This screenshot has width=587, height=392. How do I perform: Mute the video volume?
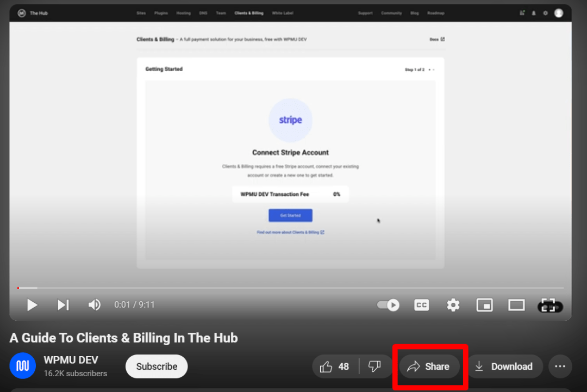(x=95, y=305)
